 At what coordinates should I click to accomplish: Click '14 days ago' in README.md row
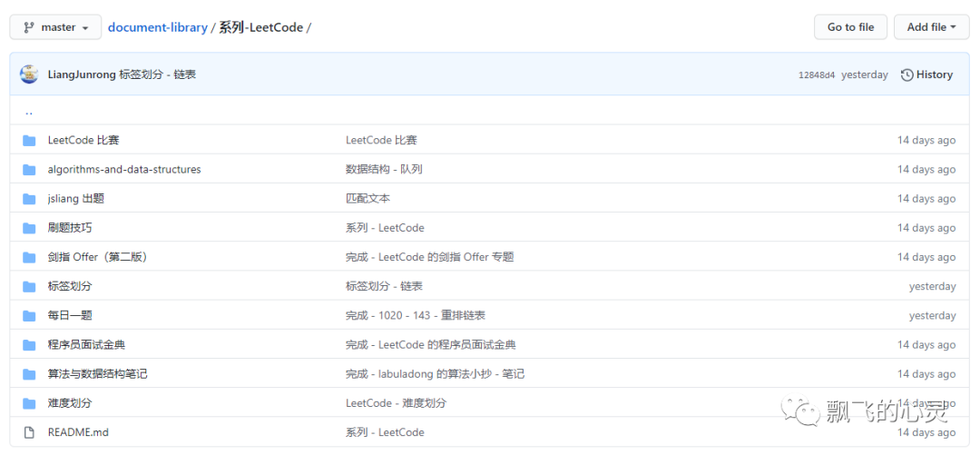[x=926, y=432]
